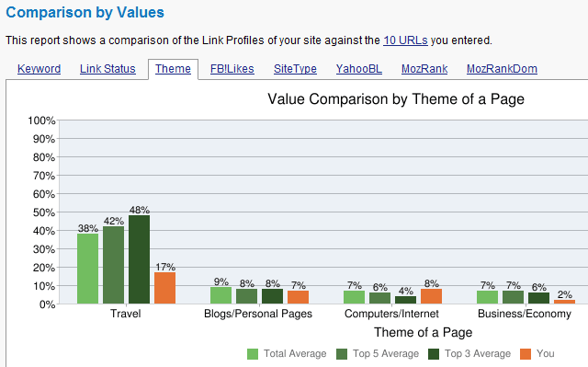This screenshot has width=588, height=367.
Task: Select the MozRank tab
Action: tap(424, 69)
